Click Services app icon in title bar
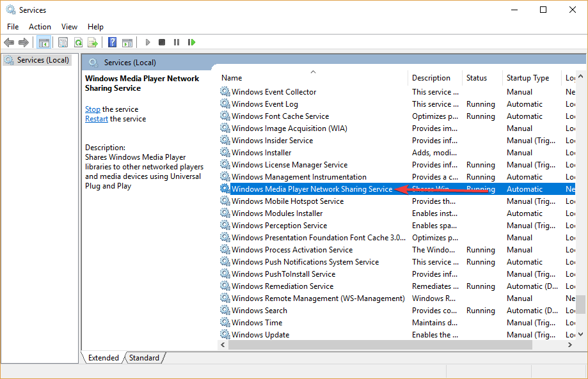 click(10, 10)
